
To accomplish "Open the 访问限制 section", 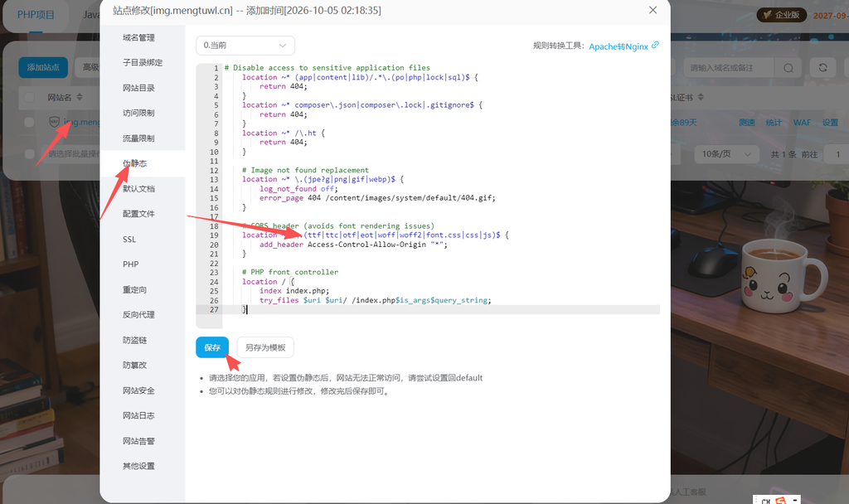I will click(138, 113).
